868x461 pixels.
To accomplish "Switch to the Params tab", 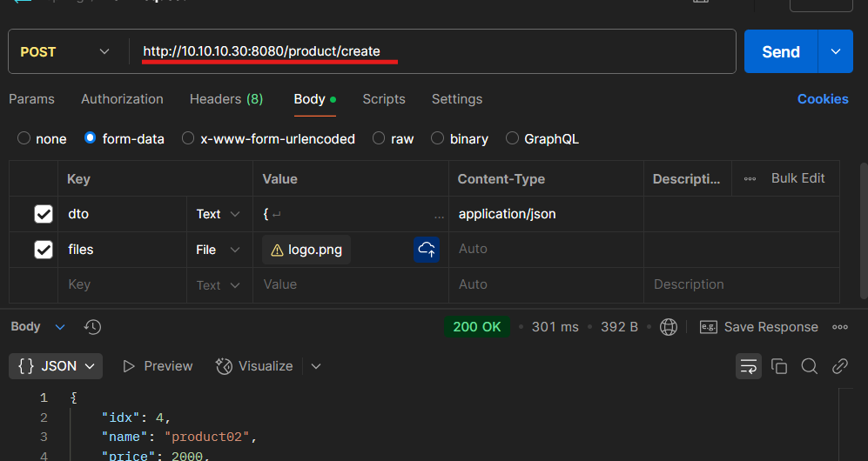I will click(31, 99).
